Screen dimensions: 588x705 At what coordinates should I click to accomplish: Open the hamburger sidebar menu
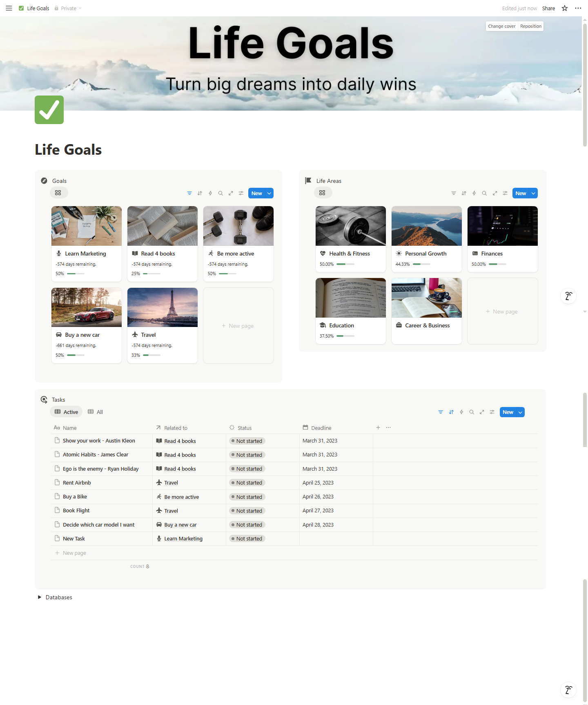click(9, 8)
